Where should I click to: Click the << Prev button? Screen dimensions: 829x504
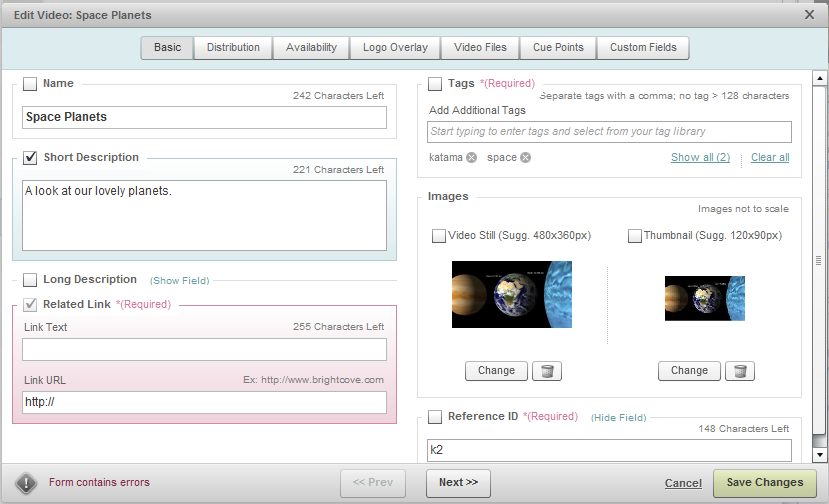[373, 483]
